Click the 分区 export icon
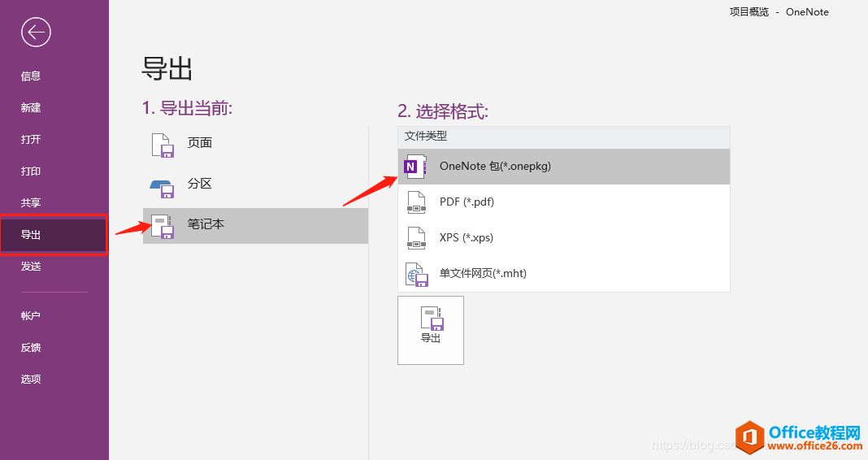Viewport: 868px width, 460px height. (163, 189)
